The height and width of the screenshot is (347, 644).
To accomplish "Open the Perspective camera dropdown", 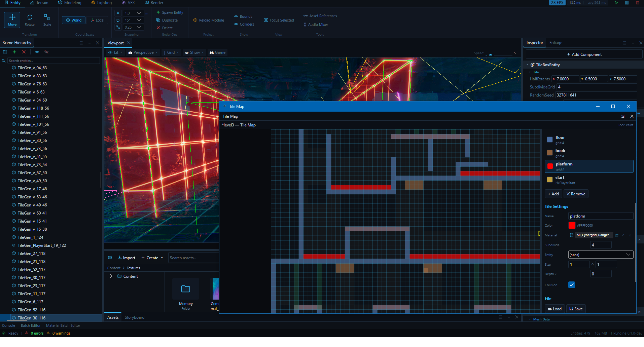I will point(143,52).
